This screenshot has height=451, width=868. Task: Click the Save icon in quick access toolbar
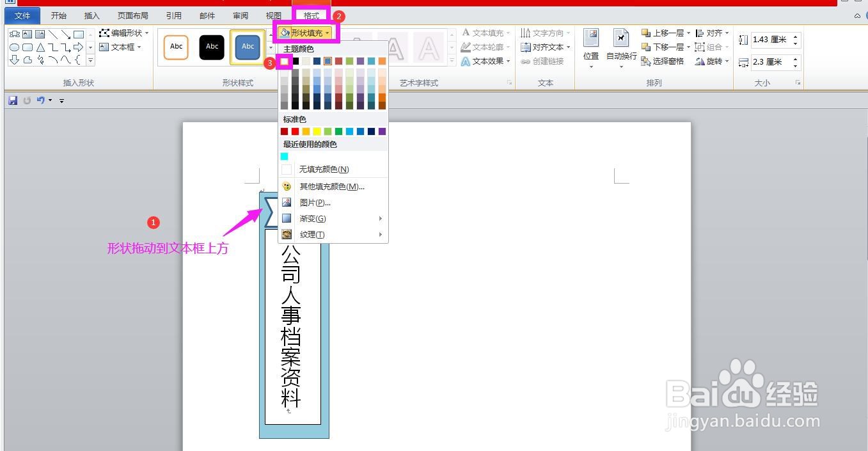[x=12, y=100]
